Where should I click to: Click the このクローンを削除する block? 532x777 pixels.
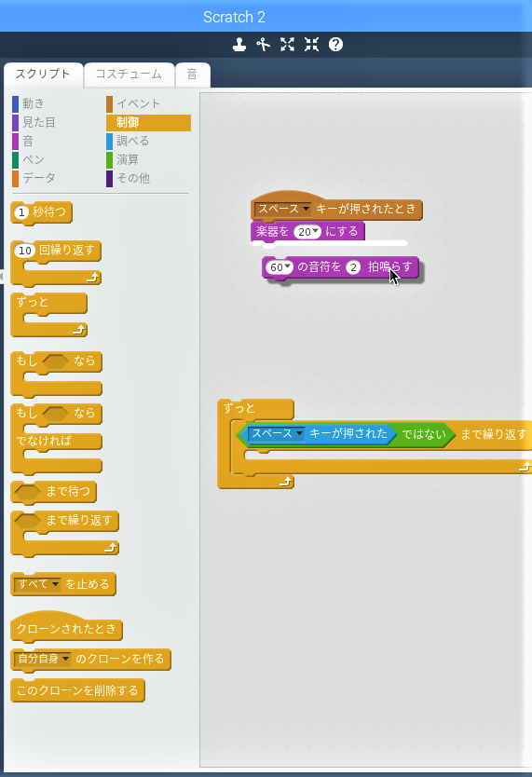[x=77, y=690]
